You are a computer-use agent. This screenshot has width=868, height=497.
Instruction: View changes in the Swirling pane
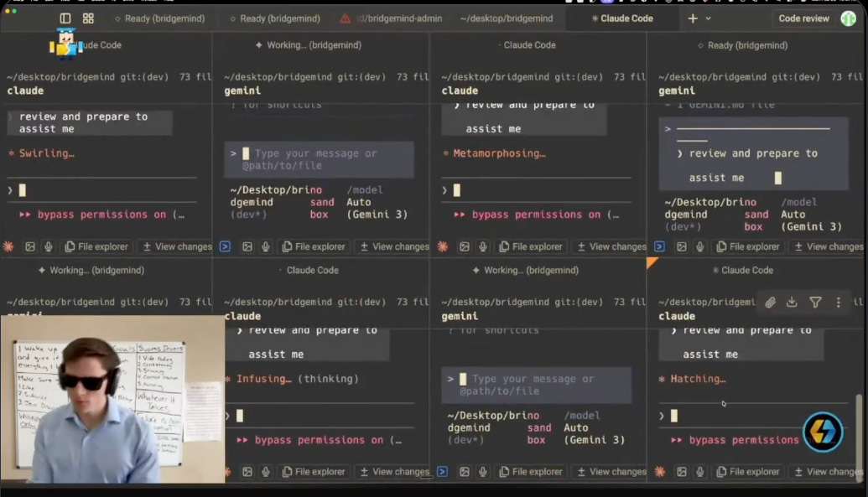point(177,246)
